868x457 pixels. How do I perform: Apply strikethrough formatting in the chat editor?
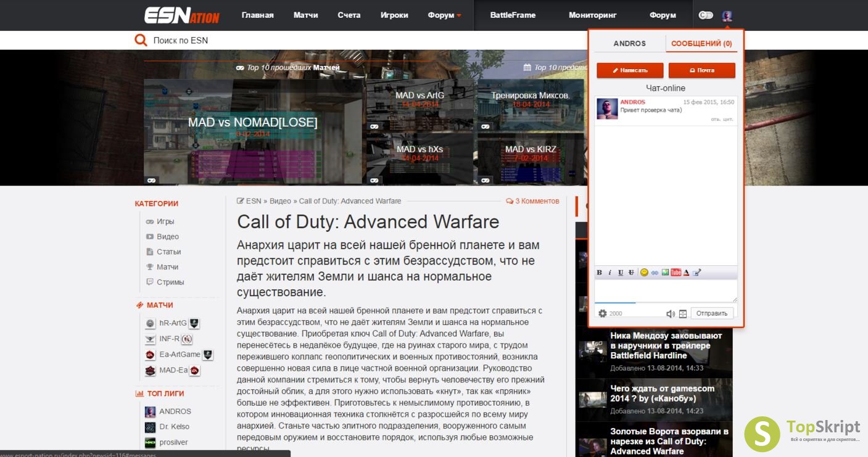pyautogui.click(x=631, y=273)
